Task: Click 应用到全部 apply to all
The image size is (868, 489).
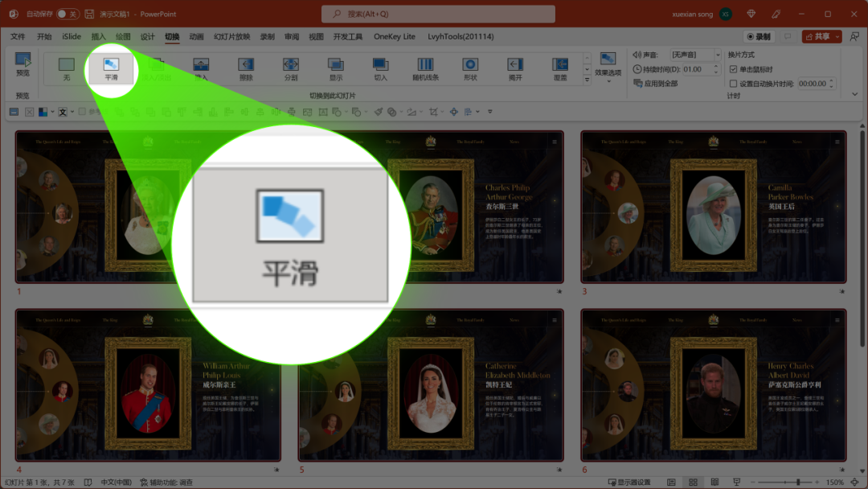Action: tap(656, 84)
